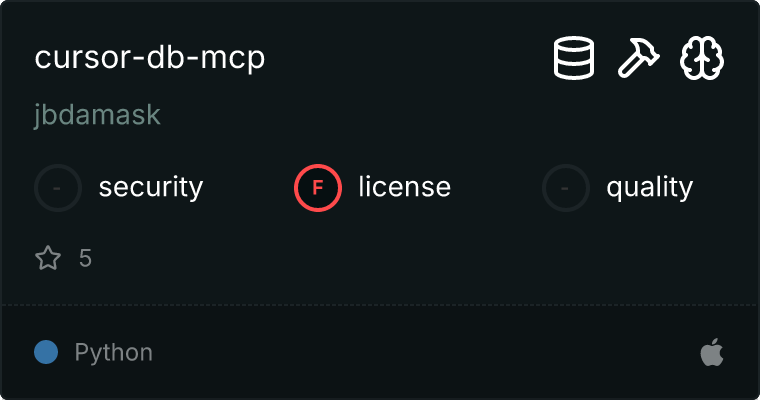Click the Python language label
760x400 pixels.
click(113, 352)
